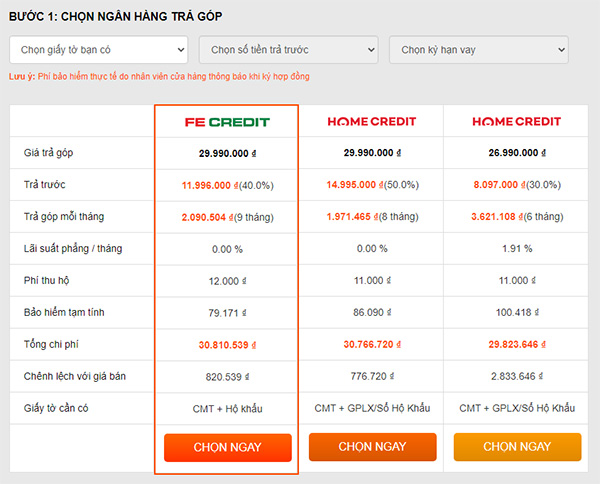Expand the 'Chọn số tiền trả trước' dropdown

[288, 49]
